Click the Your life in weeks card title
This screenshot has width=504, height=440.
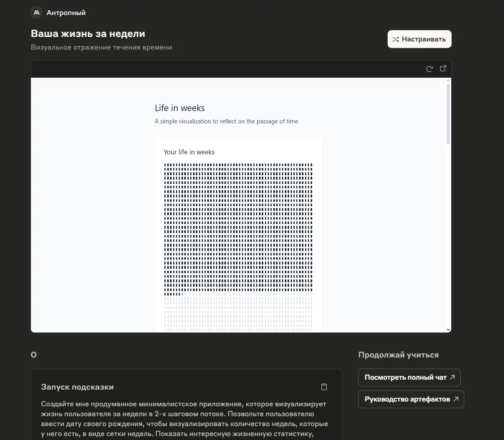click(189, 152)
